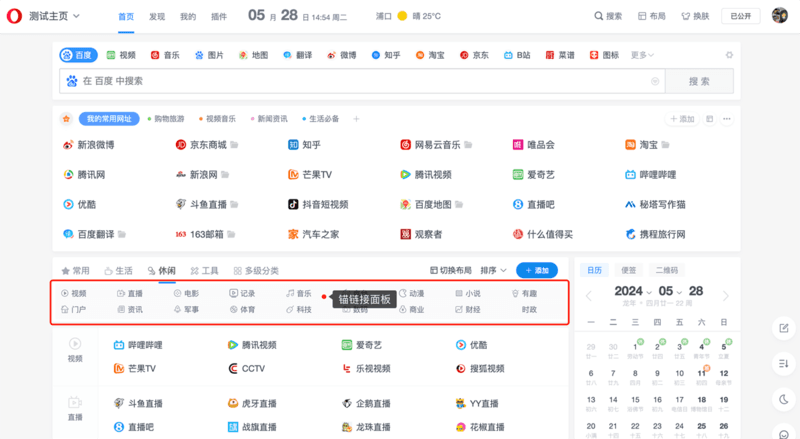
Task: Select the 淘宝 search engine
Action: (430, 55)
